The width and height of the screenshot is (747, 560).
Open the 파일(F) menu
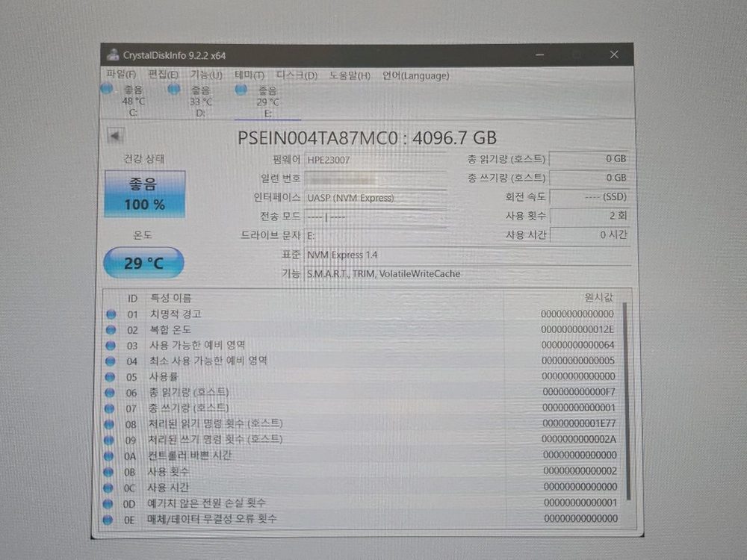[x=121, y=74]
